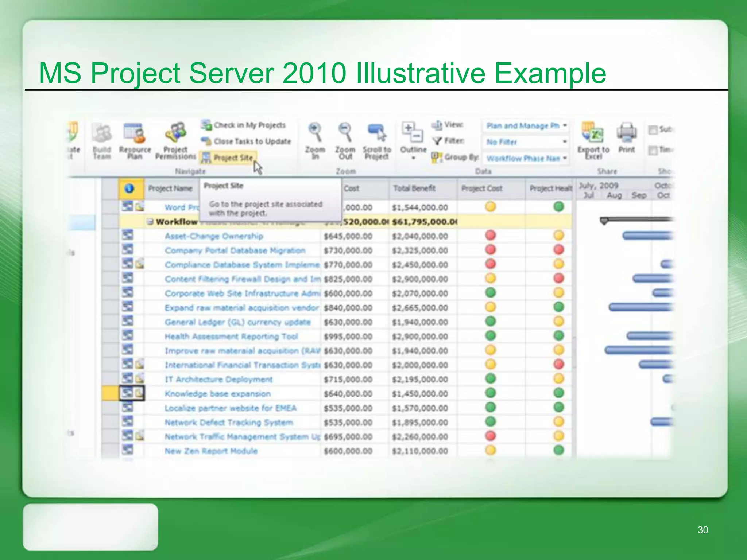This screenshot has height=560, width=747.
Task: Open the Outline dropdown button
Action: pos(413,141)
